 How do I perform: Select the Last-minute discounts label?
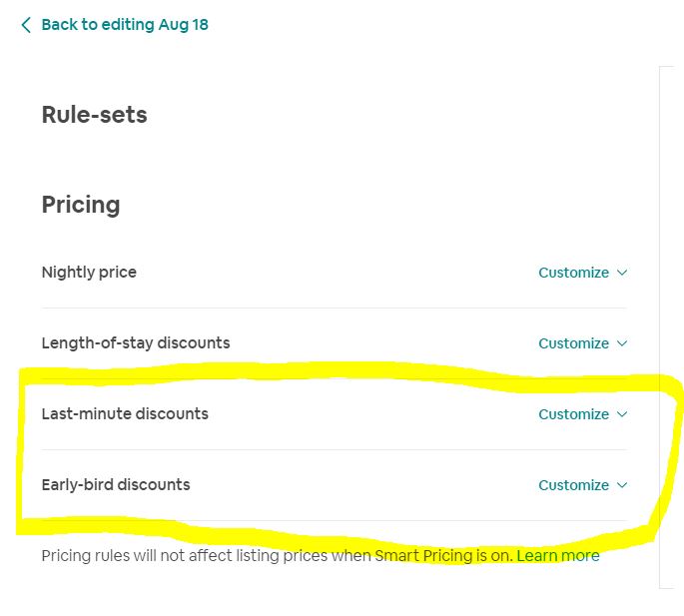pos(125,414)
